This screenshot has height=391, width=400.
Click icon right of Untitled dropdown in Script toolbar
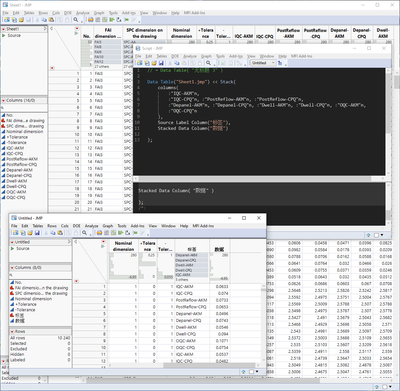click(280, 63)
